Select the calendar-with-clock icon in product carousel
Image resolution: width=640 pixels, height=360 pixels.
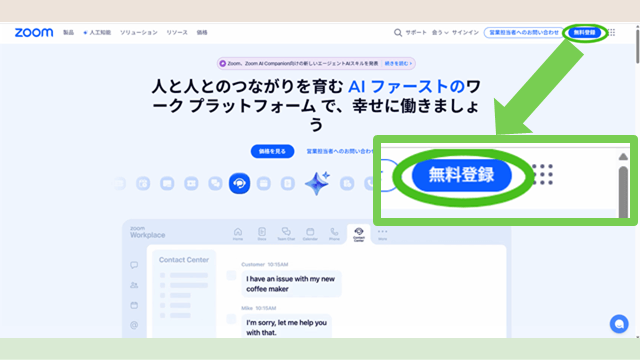coord(143,184)
